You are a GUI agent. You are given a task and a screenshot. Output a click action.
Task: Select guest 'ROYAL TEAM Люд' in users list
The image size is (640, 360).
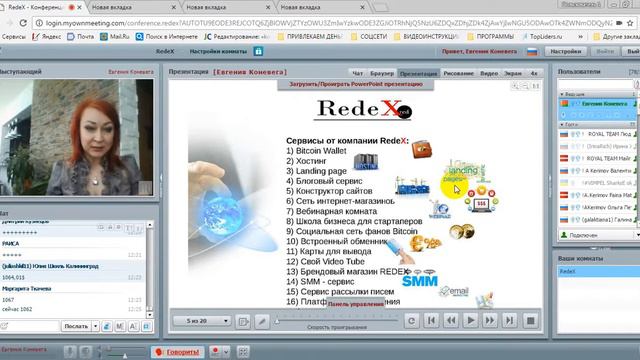tap(599, 134)
